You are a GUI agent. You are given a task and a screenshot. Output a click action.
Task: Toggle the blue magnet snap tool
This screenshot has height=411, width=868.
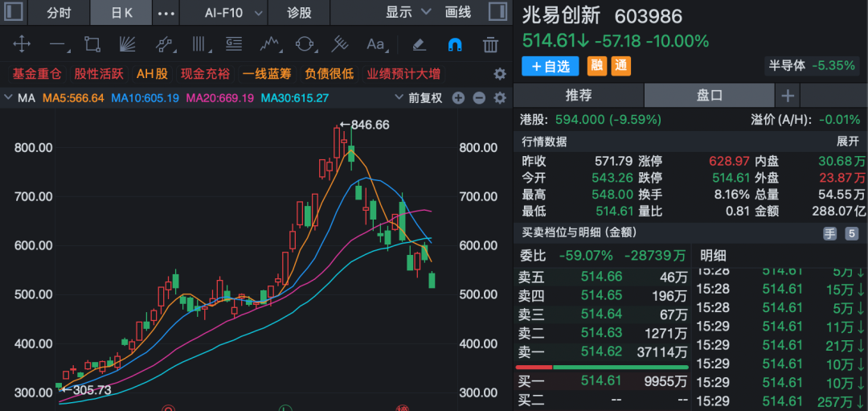(454, 43)
